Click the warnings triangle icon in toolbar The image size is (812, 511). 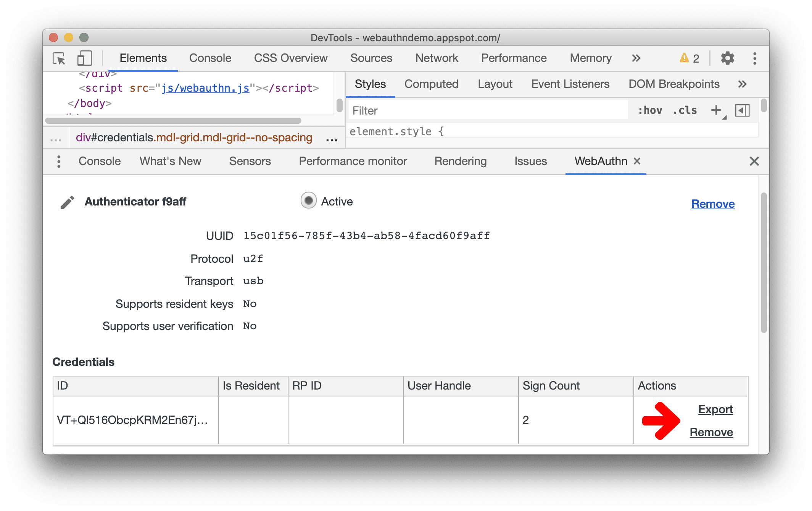coord(684,58)
